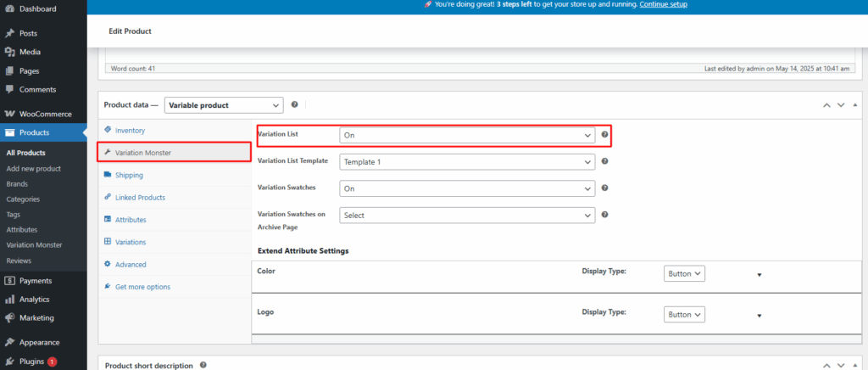Click the Pages icon in sidebar

tap(9, 71)
